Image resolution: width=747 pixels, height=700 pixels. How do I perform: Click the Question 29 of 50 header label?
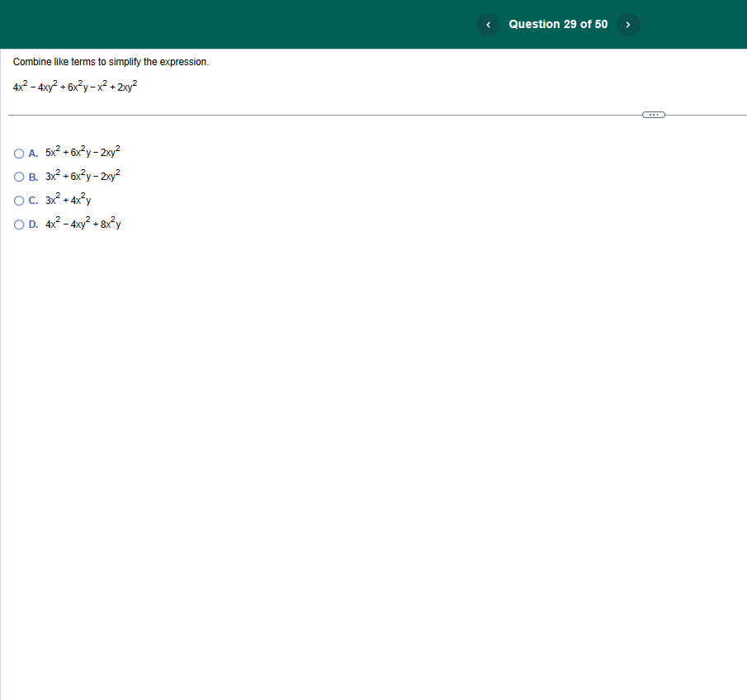558,24
